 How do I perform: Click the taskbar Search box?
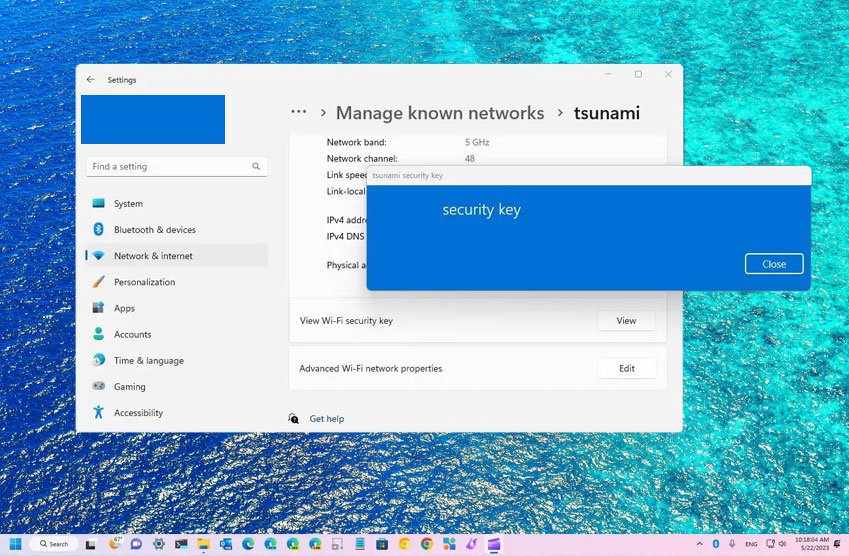pos(53,544)
